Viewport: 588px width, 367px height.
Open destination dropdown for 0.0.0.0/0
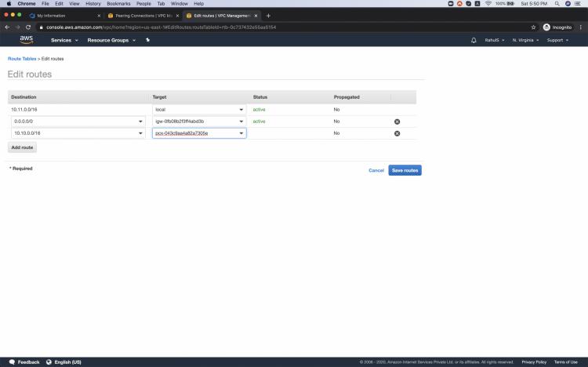(x=140, y=122)
